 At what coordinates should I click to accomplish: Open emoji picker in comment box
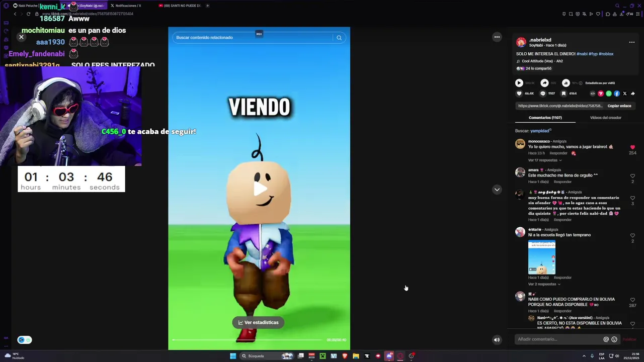tap(614, 339)
